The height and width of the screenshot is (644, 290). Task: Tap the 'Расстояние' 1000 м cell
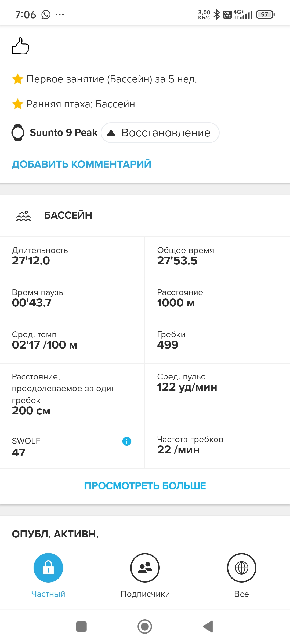(217, 300)
